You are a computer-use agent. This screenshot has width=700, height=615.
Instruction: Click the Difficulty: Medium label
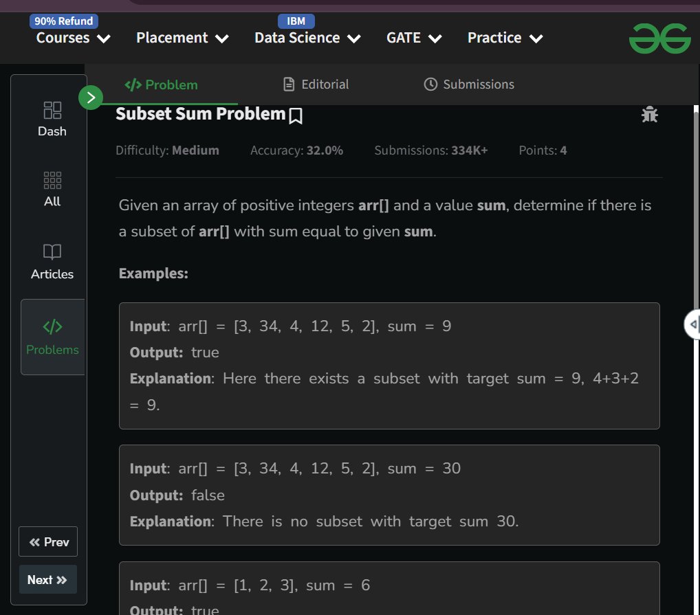167,150
